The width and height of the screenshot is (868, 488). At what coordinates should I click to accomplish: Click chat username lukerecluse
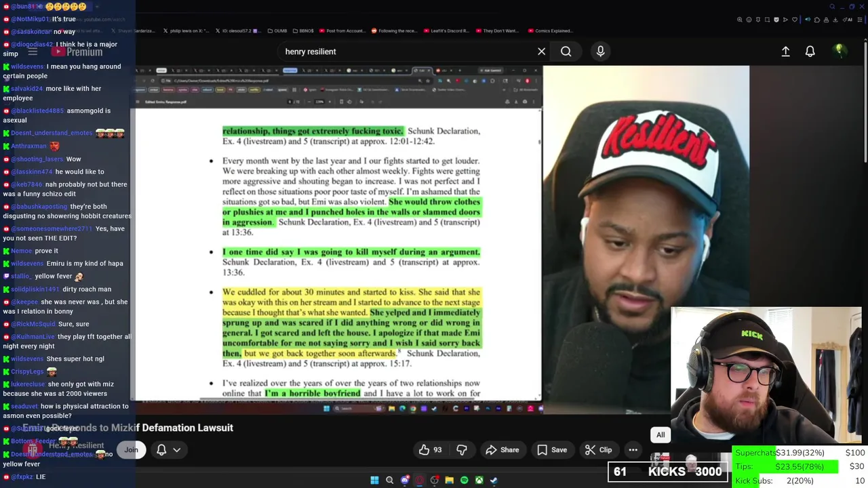28,384
